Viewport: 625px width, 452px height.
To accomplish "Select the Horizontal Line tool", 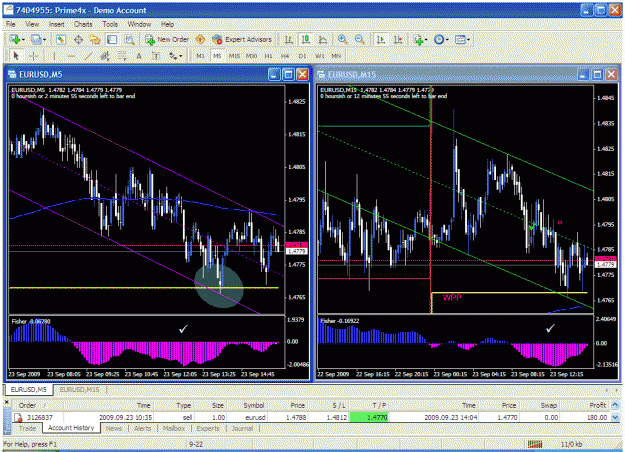I will (71, 56).
